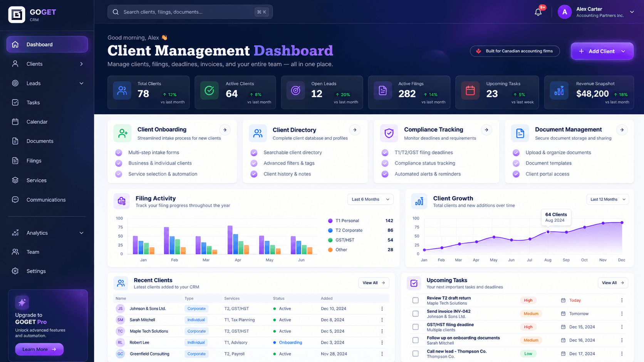Viewport: 644px width, 362px height.
Task: Expand the Analytics sidebar submenu
Action: click(81, 233)
